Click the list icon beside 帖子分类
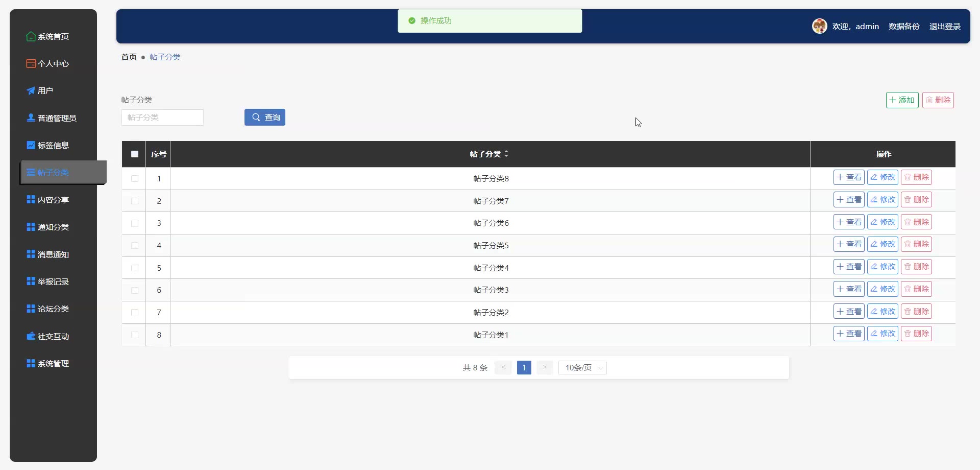 (x=31, y=172)
